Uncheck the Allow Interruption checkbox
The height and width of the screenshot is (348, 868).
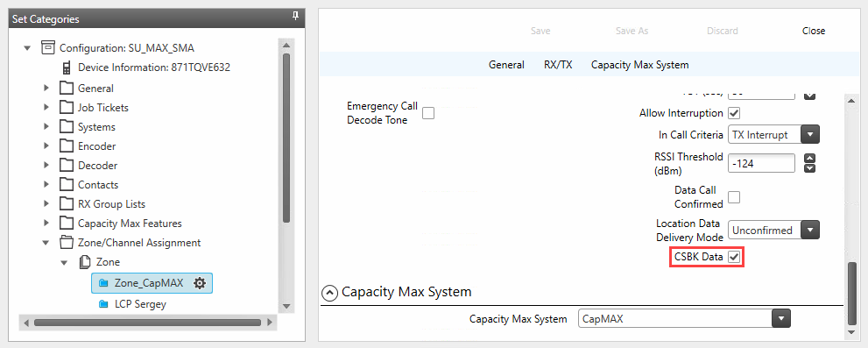pyautogui.click(x=734, y=113)
